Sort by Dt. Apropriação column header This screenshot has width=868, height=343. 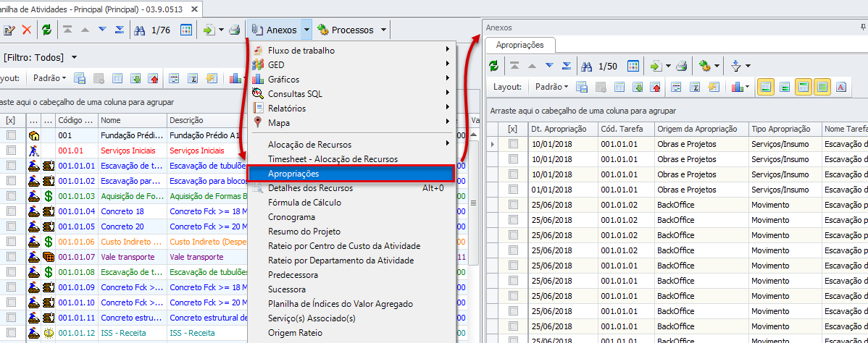563,129
